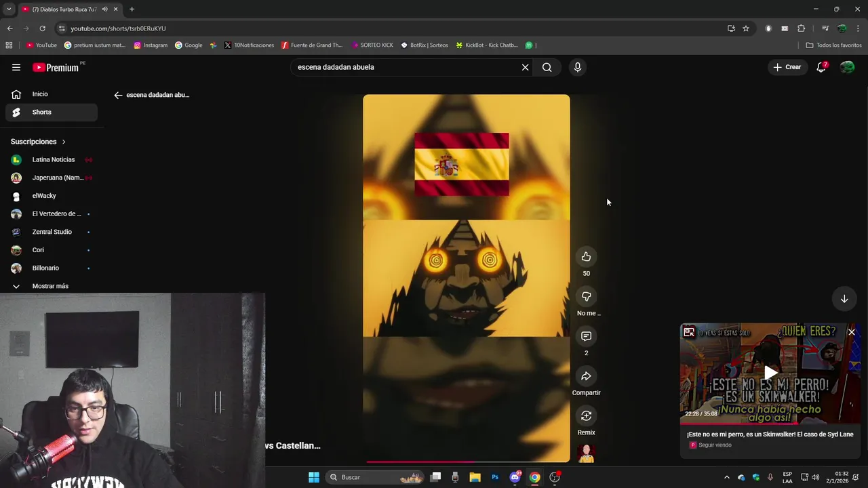This screenshot has width=868, height=488.
Task: Reload the page in Chrome
Action: tap(42, 28)
